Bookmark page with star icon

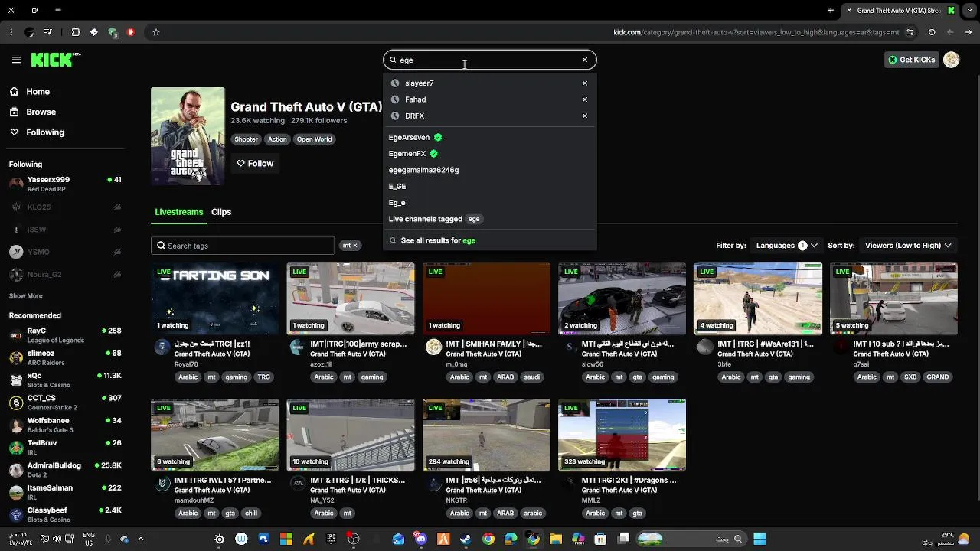click(x=156, y=32)
